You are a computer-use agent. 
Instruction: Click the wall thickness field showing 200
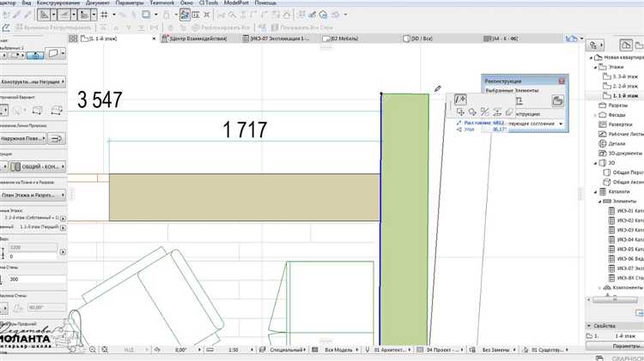pos(37,279)
